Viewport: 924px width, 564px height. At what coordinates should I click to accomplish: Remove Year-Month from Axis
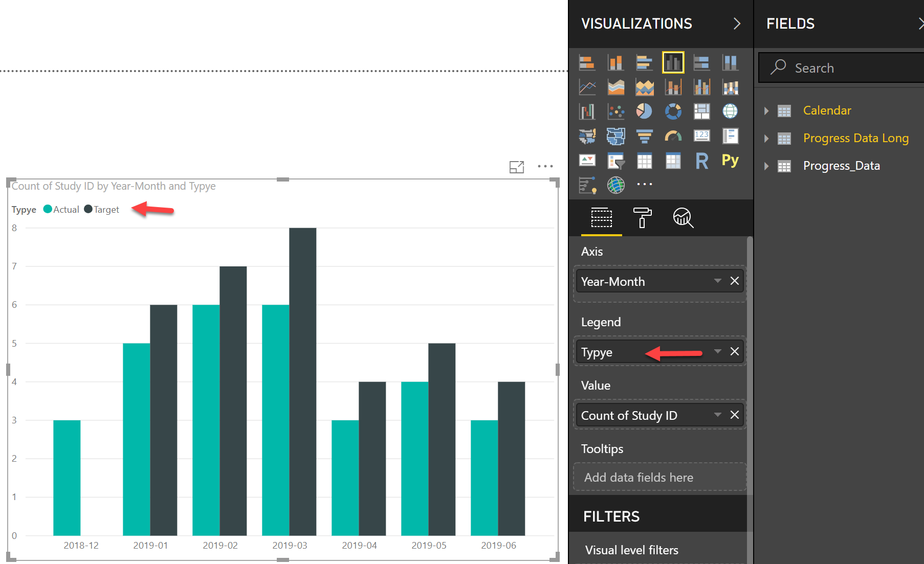click(735, 281)
